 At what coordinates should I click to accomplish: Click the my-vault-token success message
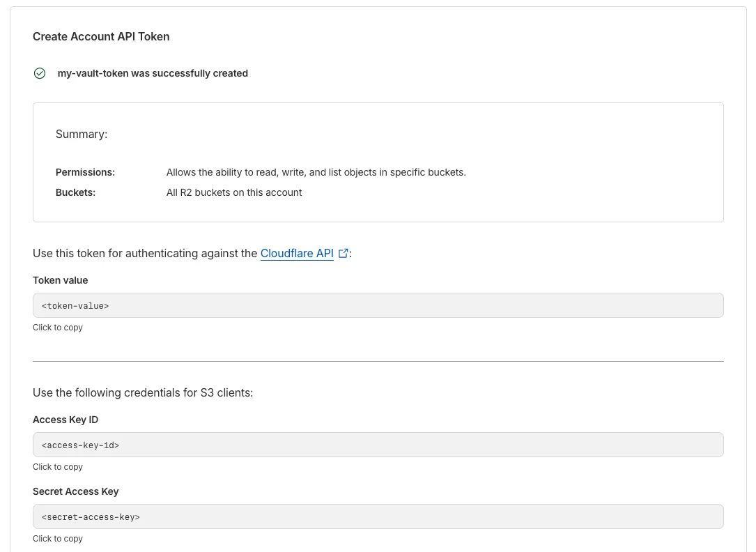click(153, 73)
